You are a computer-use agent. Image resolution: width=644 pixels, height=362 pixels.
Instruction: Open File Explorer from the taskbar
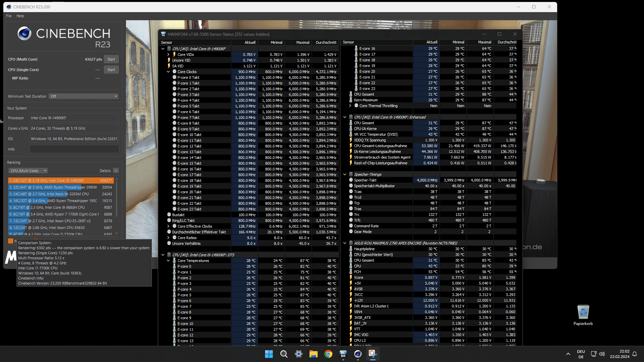click(313, 354)
